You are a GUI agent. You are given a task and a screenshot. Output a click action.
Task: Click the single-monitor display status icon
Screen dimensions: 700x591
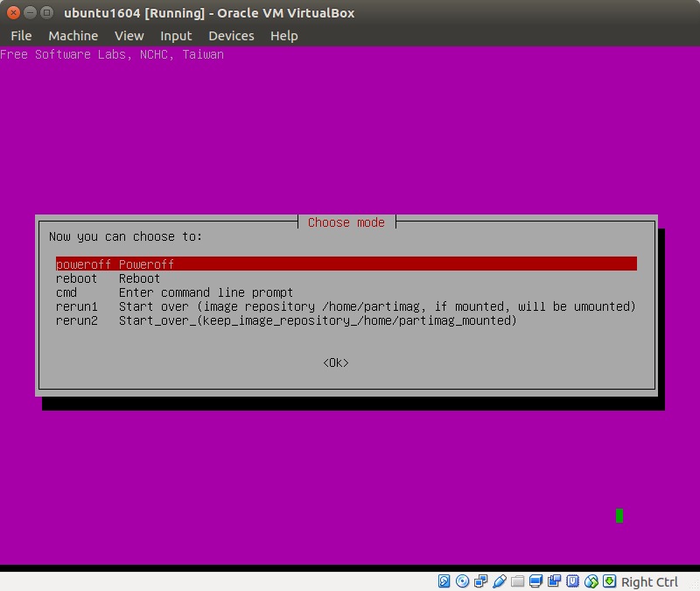point(536,581)
